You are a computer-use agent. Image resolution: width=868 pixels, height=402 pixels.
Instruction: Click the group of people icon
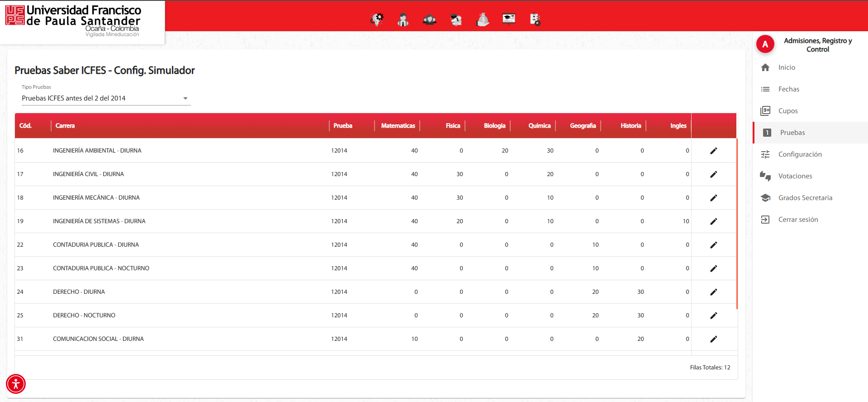(x=429, y=19)
